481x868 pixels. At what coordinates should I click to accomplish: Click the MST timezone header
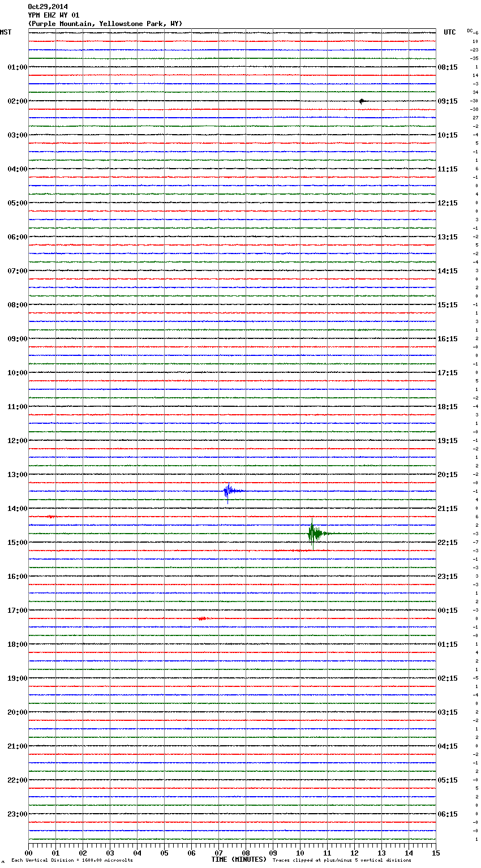6,32
